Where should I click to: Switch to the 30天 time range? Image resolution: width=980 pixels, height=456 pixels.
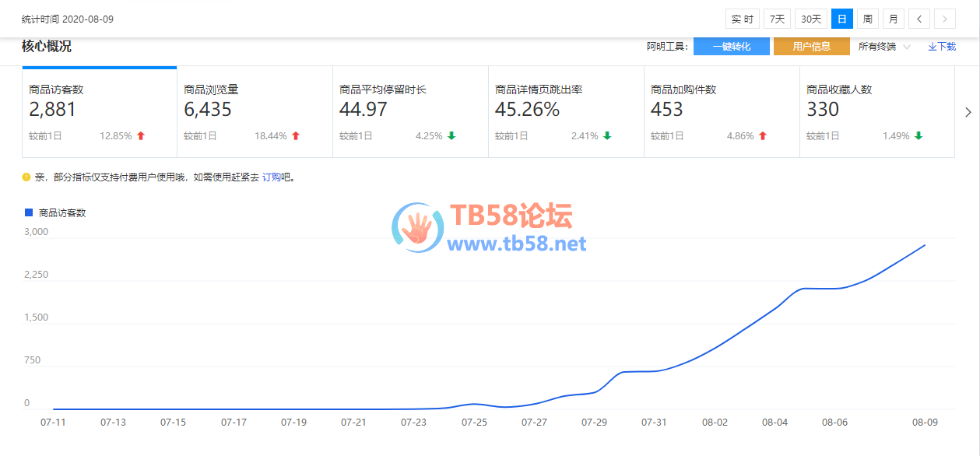[x=811, y=19]
